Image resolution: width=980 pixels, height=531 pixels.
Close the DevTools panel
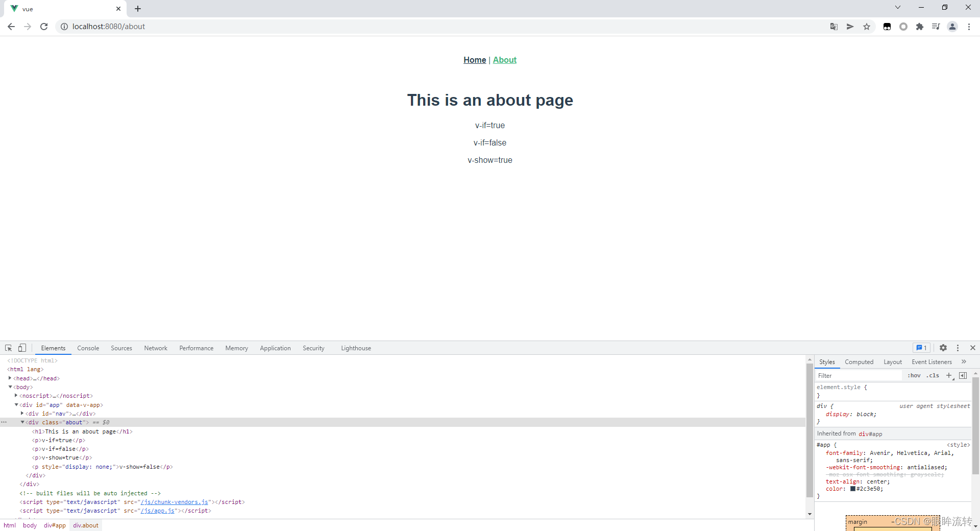tap(973, 348)
